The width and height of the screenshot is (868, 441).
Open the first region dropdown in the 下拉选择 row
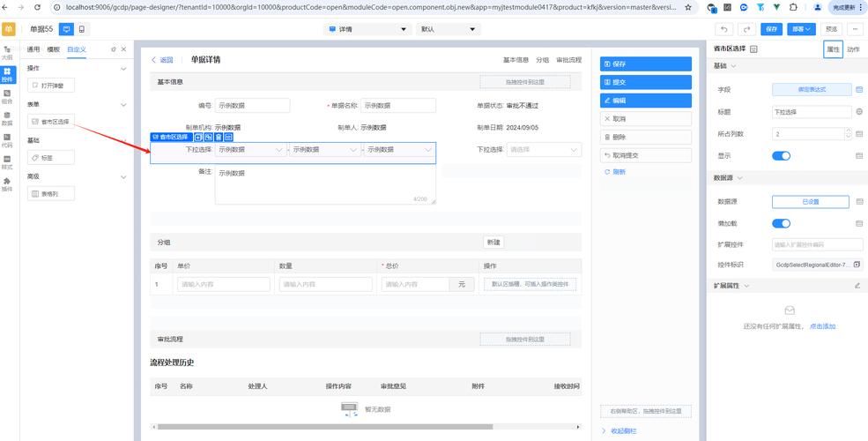250,150
